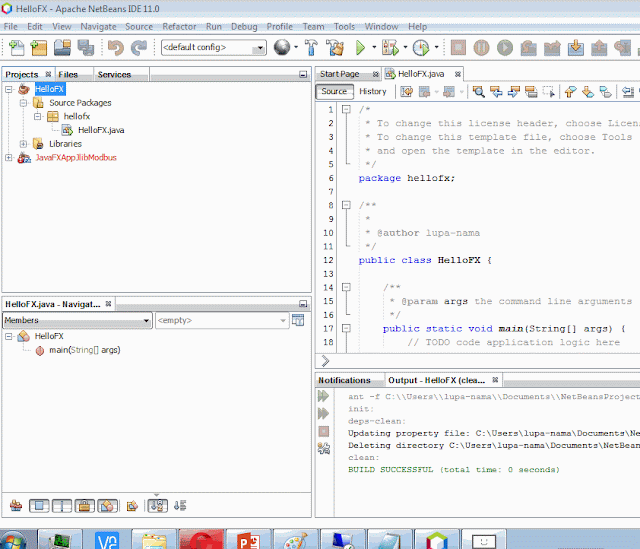Screen dimensions: 640x549
Task: Click the Sort by Source icon in Navigator
Action: click(x=180, y=506)
